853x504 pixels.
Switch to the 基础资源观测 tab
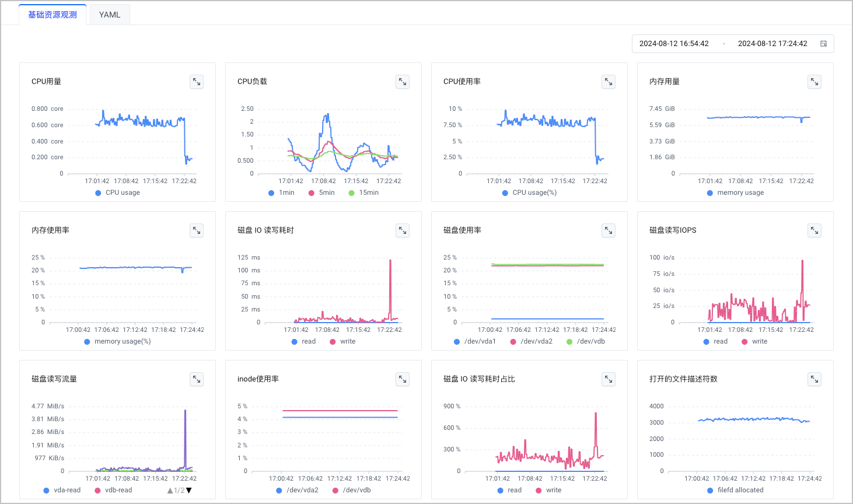pyautogui.click(x=53, y=15)
